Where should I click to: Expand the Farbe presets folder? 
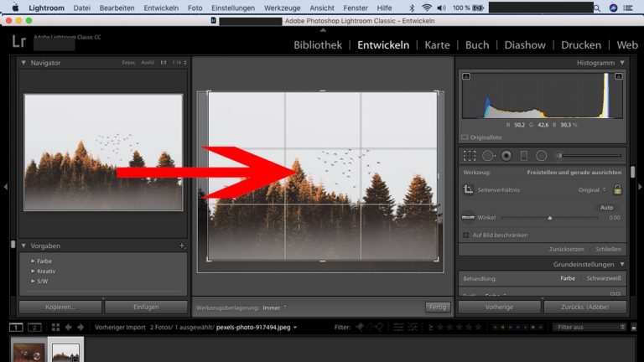click(x=33, y=261)
